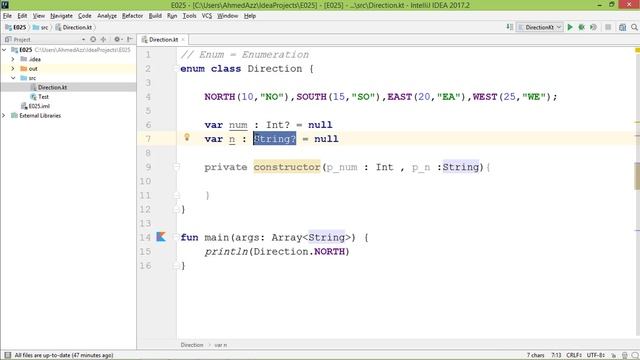Click the editor vertical scrollbar thumb
Screen dimensions: 640x360
pos(637,176)
